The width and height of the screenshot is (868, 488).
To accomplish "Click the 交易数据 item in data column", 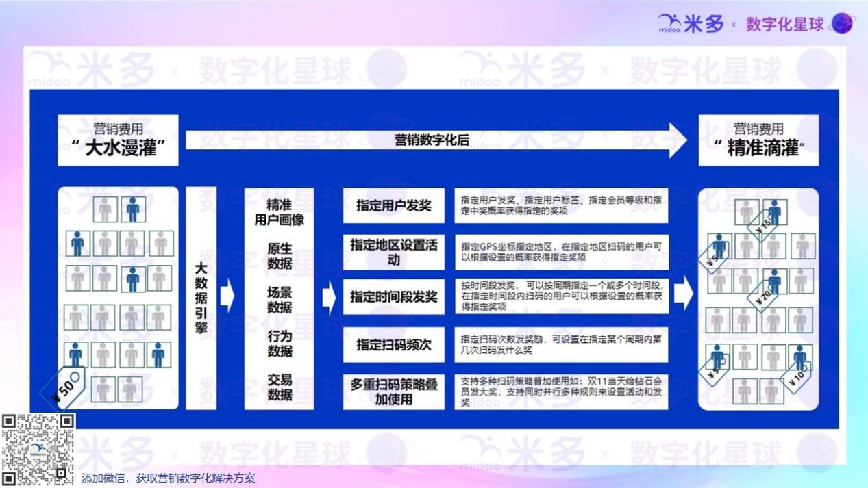I will click(279, 387).
